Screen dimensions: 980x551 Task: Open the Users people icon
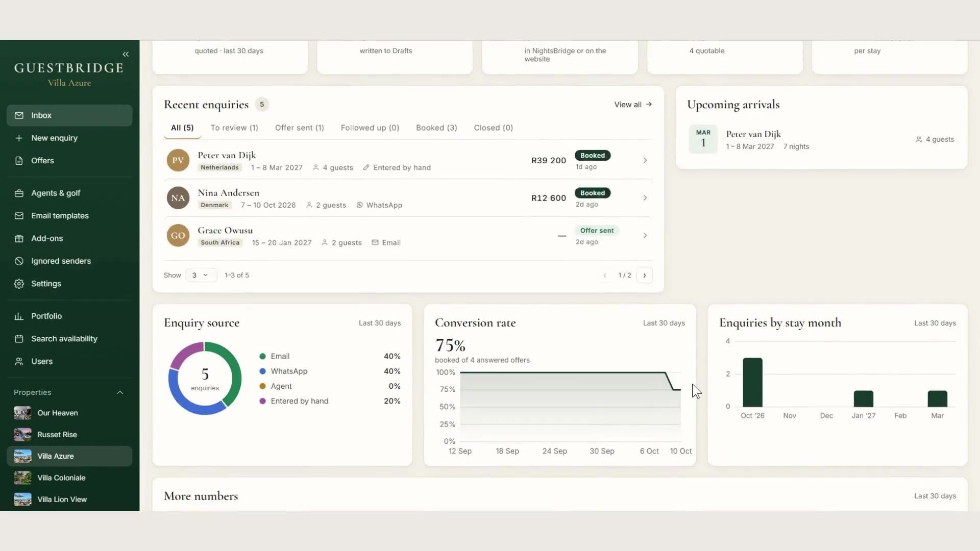pos(19,361)
